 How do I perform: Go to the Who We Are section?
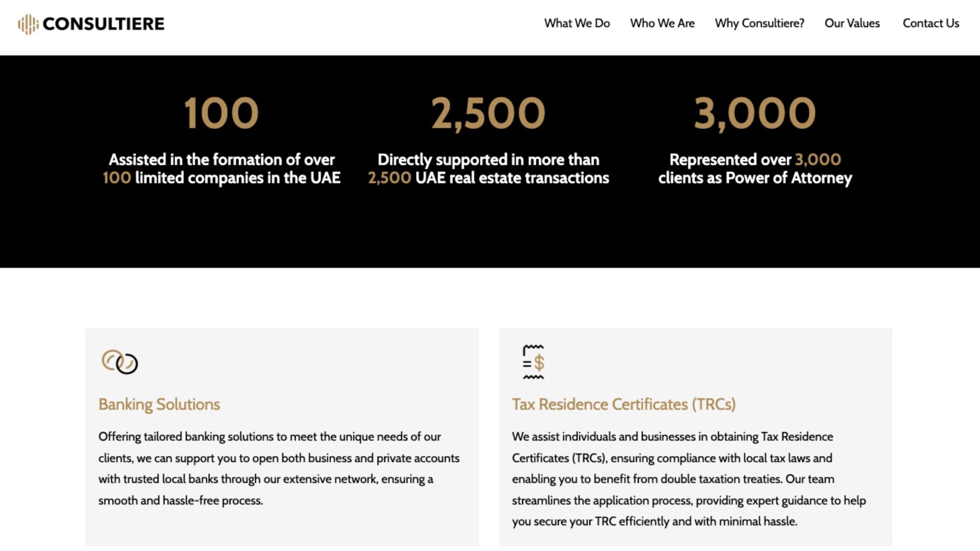(662, 23)
